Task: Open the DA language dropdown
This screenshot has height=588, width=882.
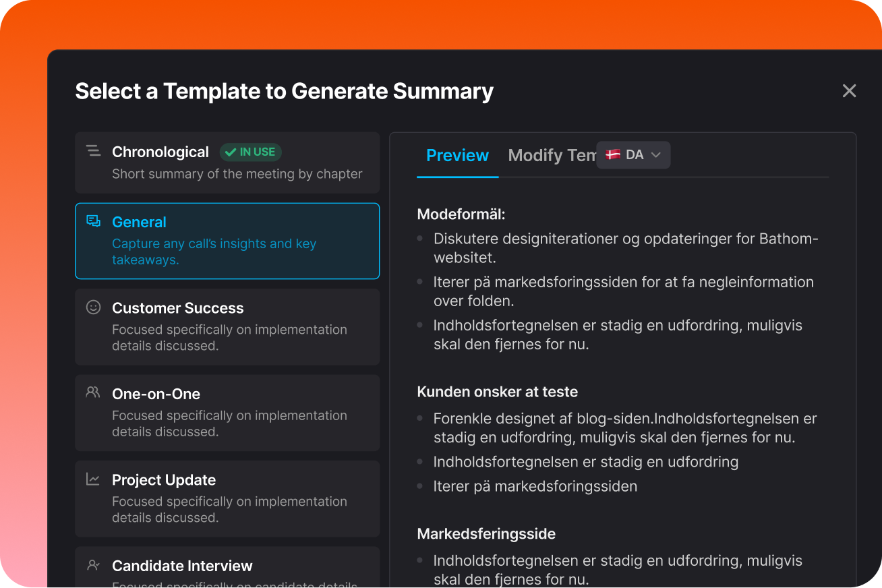Action: coord(633,155)
